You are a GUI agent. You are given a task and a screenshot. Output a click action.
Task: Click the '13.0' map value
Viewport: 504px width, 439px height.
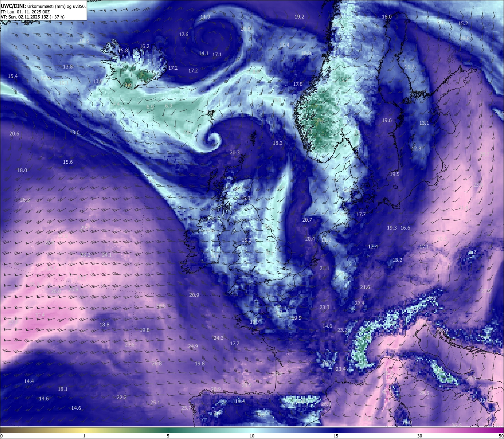(x=74, y=132)
